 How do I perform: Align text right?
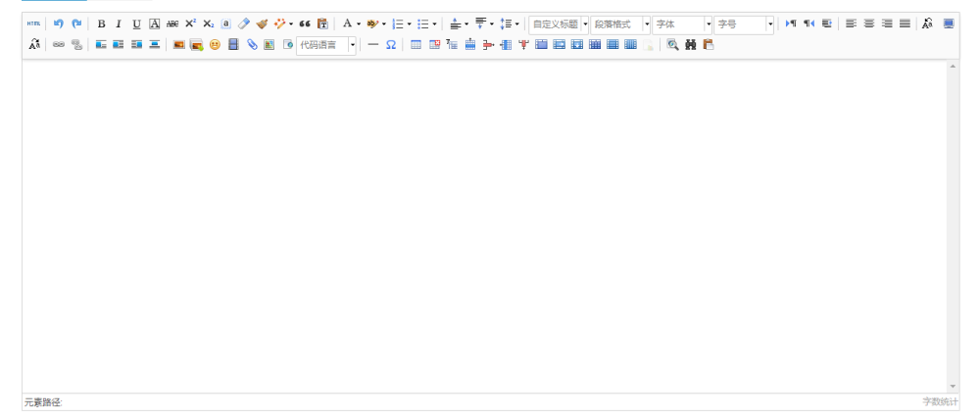887,23
